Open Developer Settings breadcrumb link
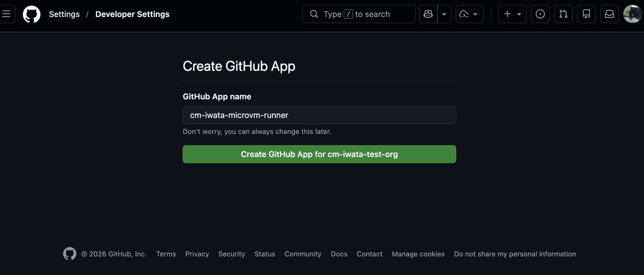 click(x=132, y=14)
